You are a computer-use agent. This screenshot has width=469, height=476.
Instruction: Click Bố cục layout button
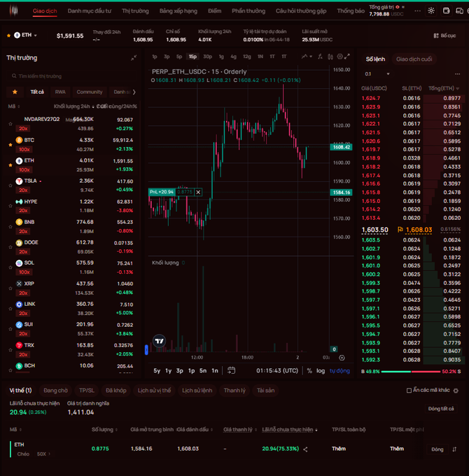click(x=444, y=36)
